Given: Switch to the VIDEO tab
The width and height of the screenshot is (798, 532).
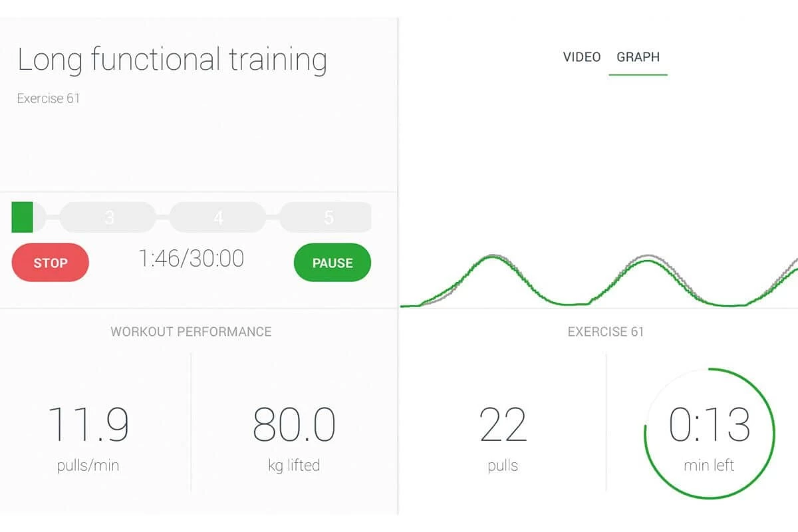Looking at the screenshot, I should coord(582,57).
